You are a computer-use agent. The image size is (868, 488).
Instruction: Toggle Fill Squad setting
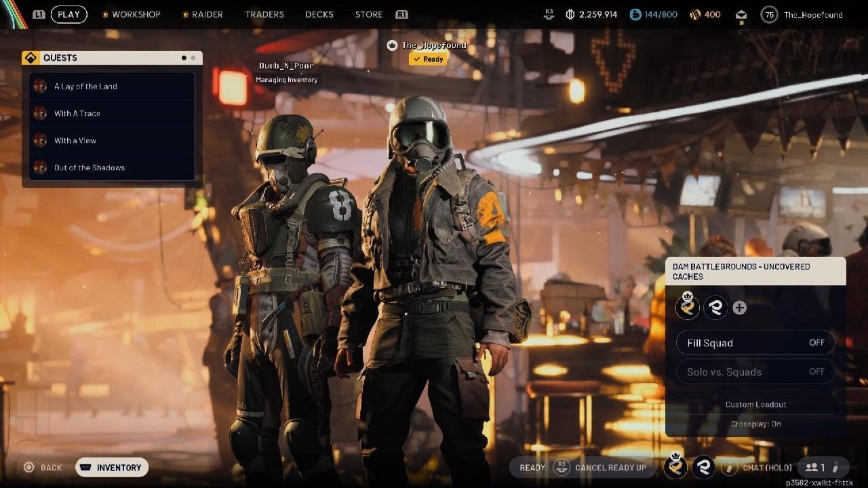(755, 343)
